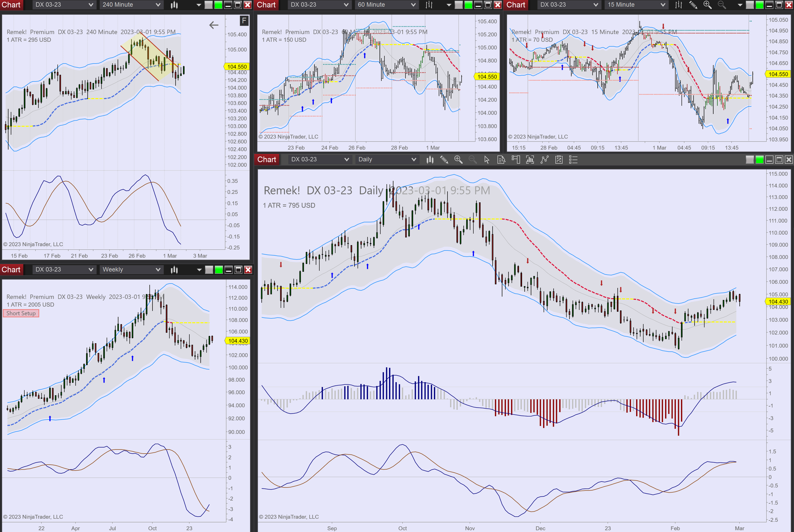
Task: Click zoom in icon on Daily chart
Action: click(458, 159)
